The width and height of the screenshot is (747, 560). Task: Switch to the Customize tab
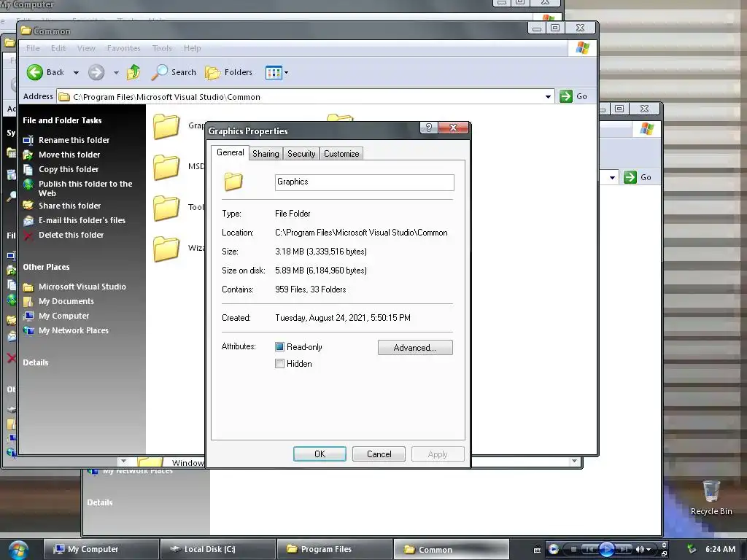click(341, 154)
